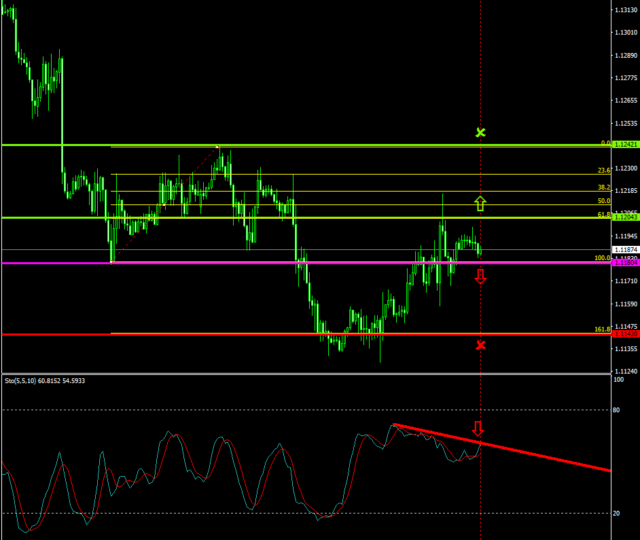Select the red down arrow below the magenta line

480,276
